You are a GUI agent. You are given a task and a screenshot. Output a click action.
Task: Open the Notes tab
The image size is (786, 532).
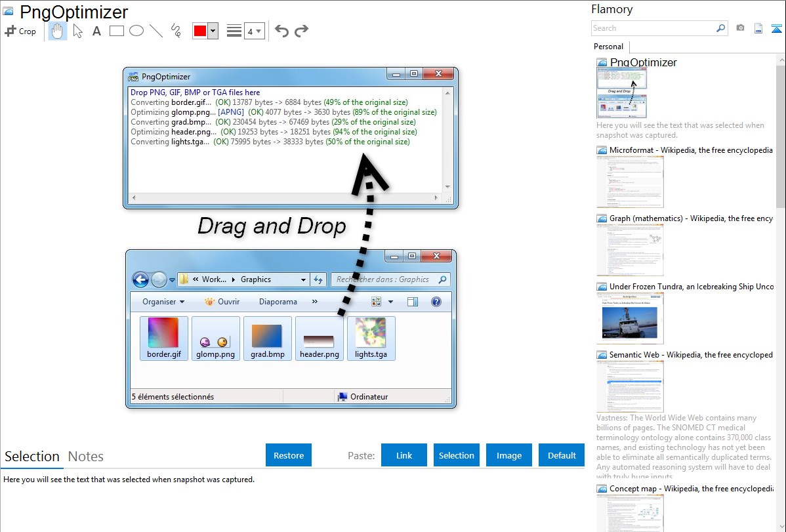click(86, 457)
